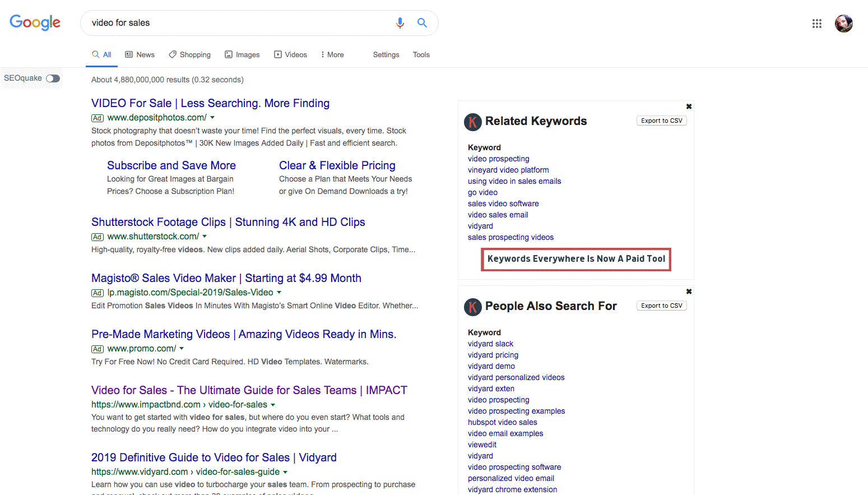Click related keyword sales video software
The image size is (868, 495).
tap(503, 203)
